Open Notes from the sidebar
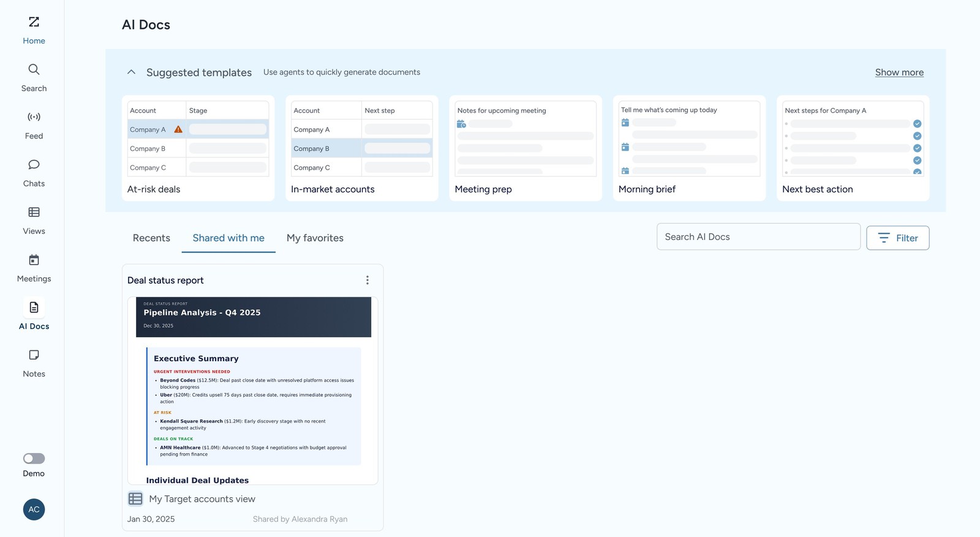This screenshot has height=537, width=980. click(34, 364)
